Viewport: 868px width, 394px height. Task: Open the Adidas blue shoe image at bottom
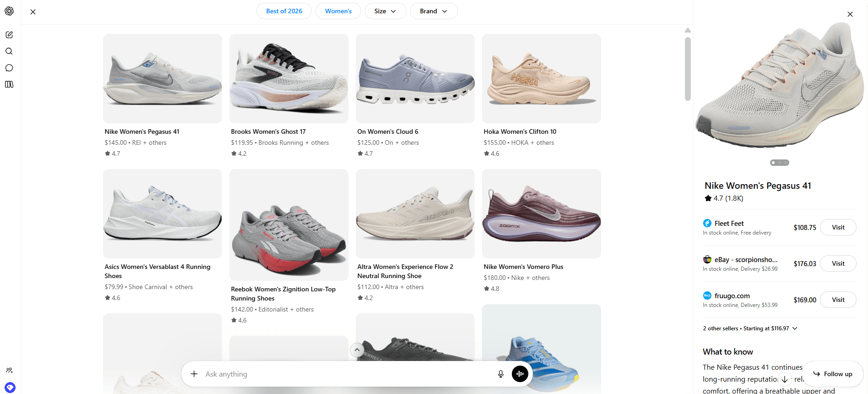click(542, 349)
